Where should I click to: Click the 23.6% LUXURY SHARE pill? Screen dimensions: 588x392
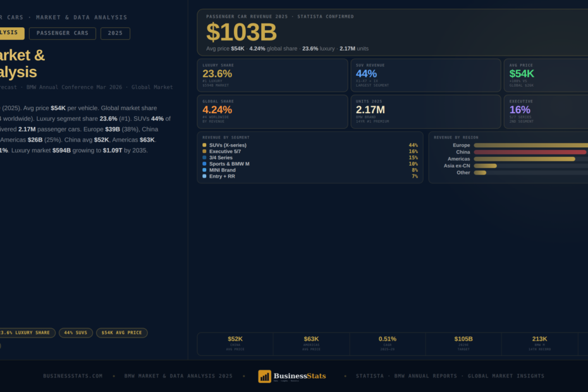coord(27,333)
